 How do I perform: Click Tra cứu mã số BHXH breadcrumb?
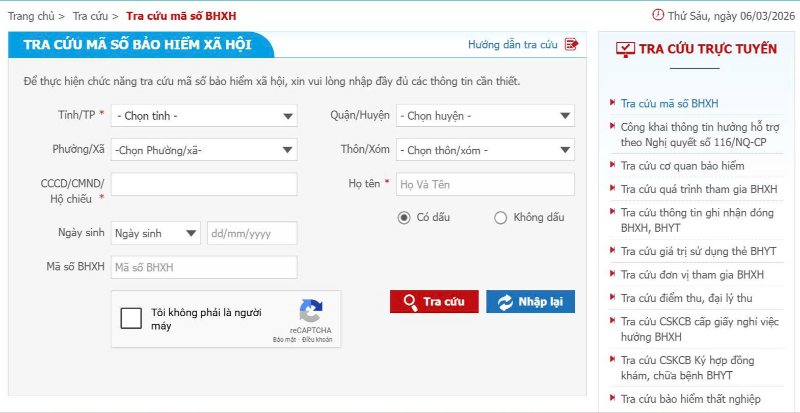click(x=181, y=16)
